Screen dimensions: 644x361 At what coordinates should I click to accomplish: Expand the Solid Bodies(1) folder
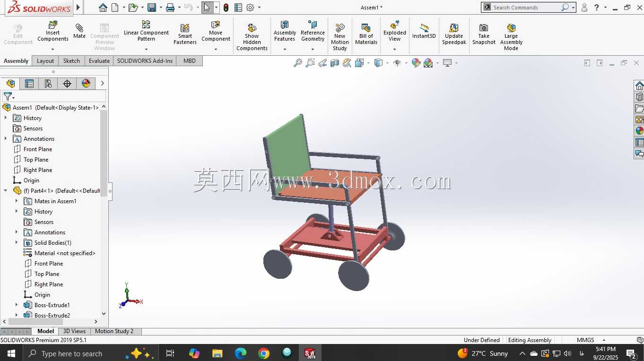click(x=17, y=242)
